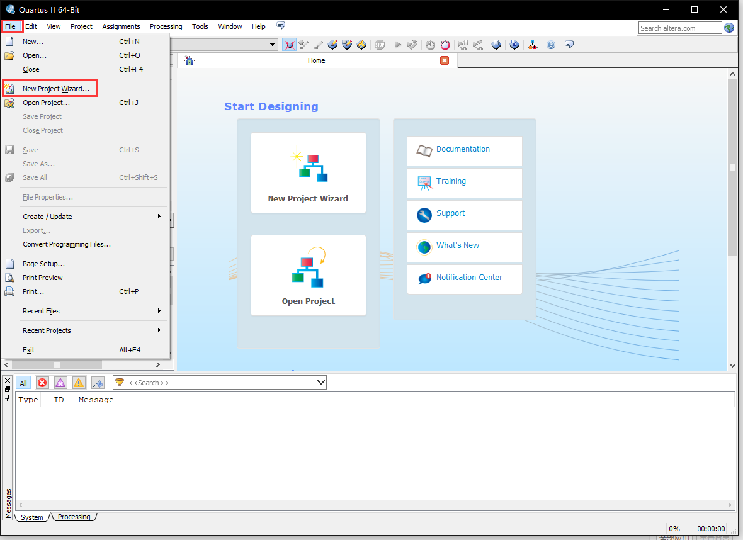The image size is (743, 541).
Task: Click the search altera.com input field
Action: 680,28
